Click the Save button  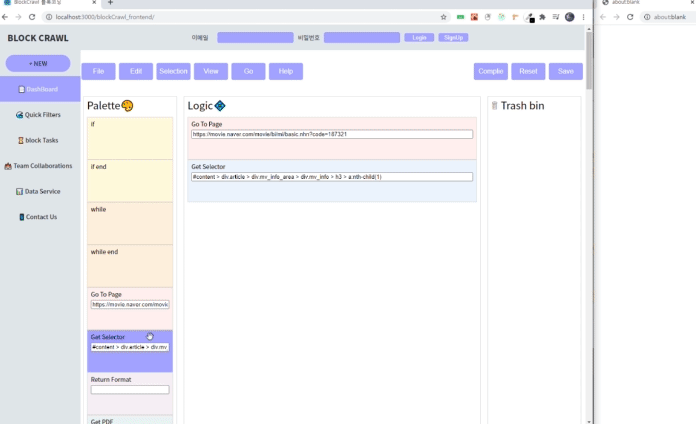(x=566, y=71)
